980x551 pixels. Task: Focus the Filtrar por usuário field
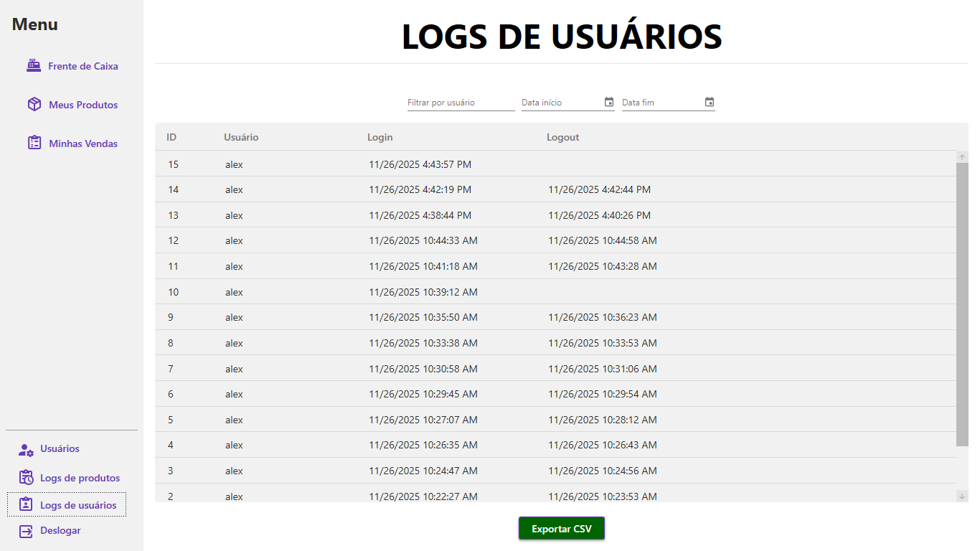click(461, 103)
